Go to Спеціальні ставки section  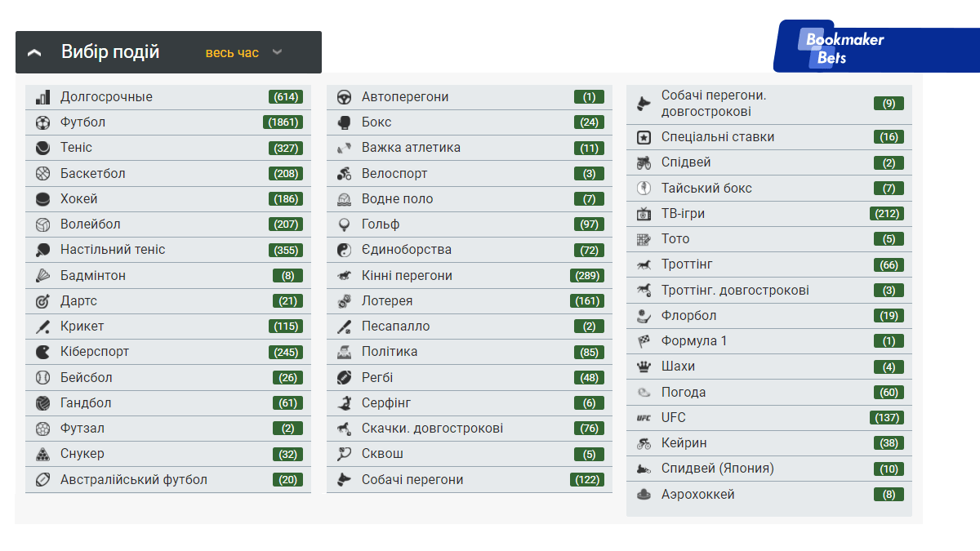click(x=717, y=137)
